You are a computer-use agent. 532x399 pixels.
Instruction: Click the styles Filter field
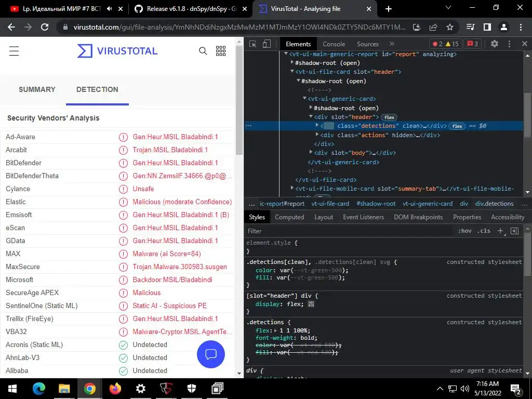click(350, 231)
